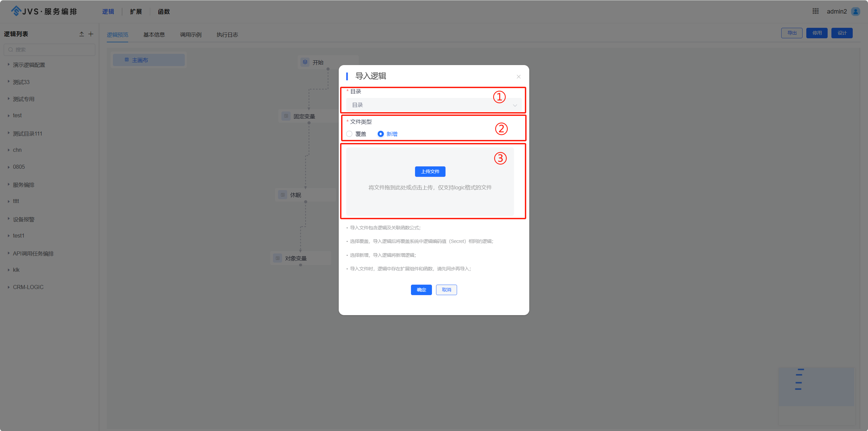The height and width of the screenshot is (431, 868).
Task: Click the JVS logo icon
Action: (x=16, y=11)
